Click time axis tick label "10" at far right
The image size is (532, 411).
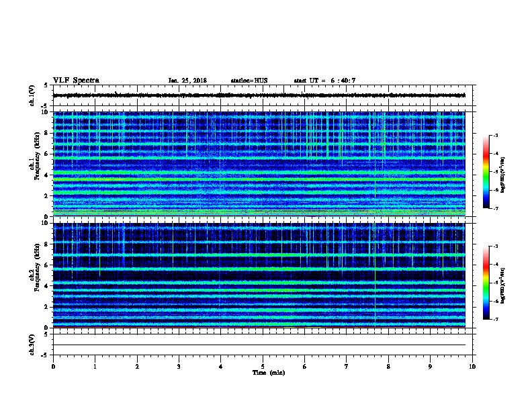pos(472,367)
